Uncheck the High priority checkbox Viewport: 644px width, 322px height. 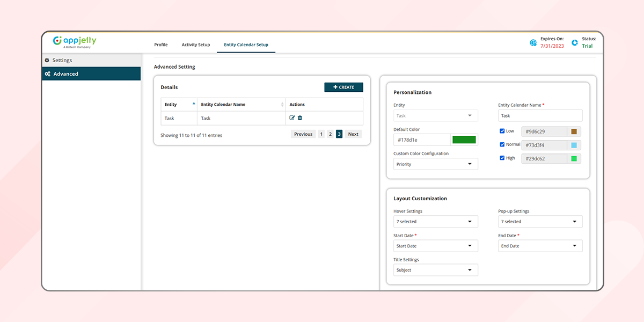pyautogui.click(x=502, y=158)
